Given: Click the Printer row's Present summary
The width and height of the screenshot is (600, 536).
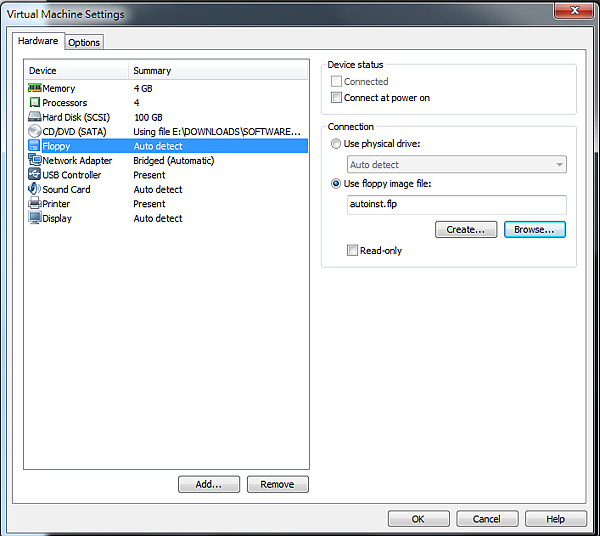Looking at the screenshot, I should [149, 204].
